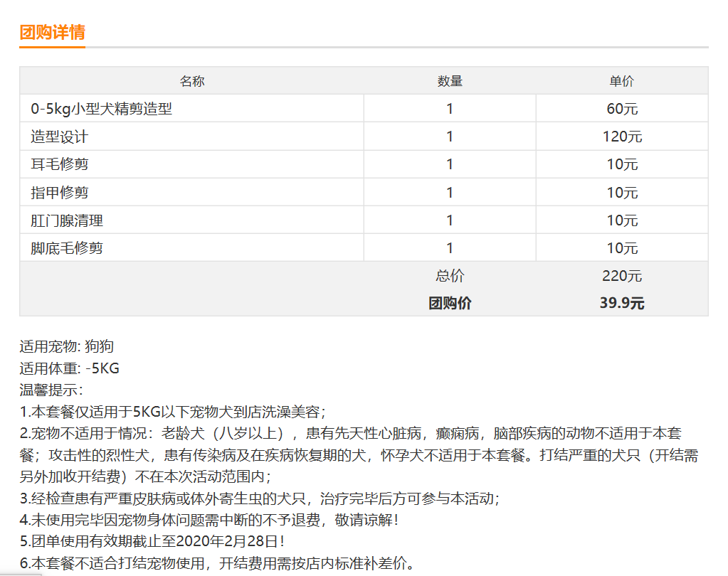Screen dimensions: 728x576
Task: Click the 单价 column header
Action: tap(622, 81)
